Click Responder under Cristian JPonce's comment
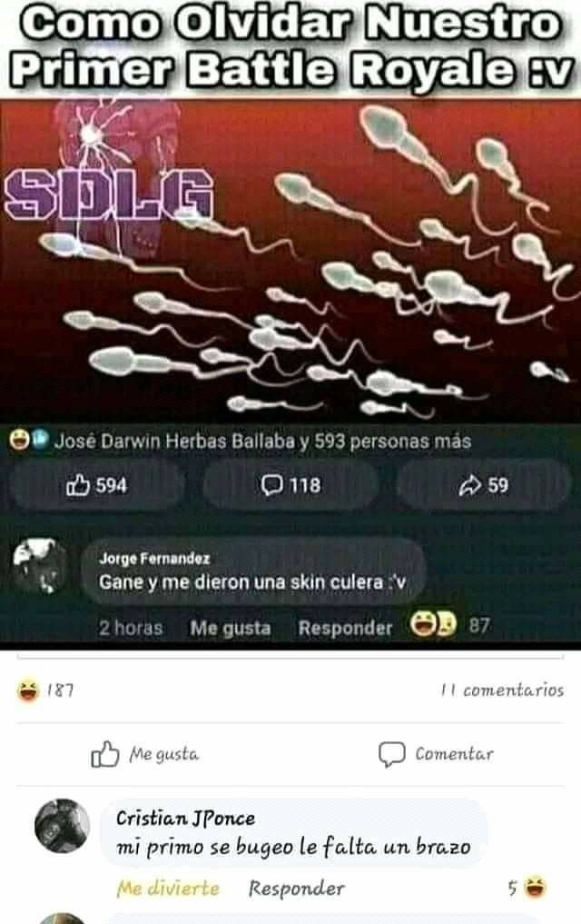Image resolution: width=581 pixels, height=924 pixels. click(296, 888)
